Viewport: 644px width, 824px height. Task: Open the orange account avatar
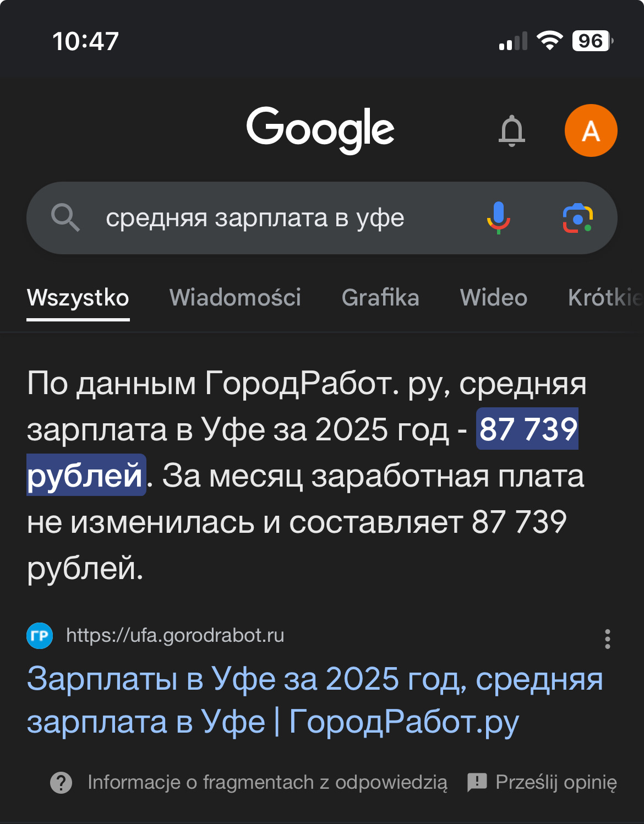click(591, 130)
